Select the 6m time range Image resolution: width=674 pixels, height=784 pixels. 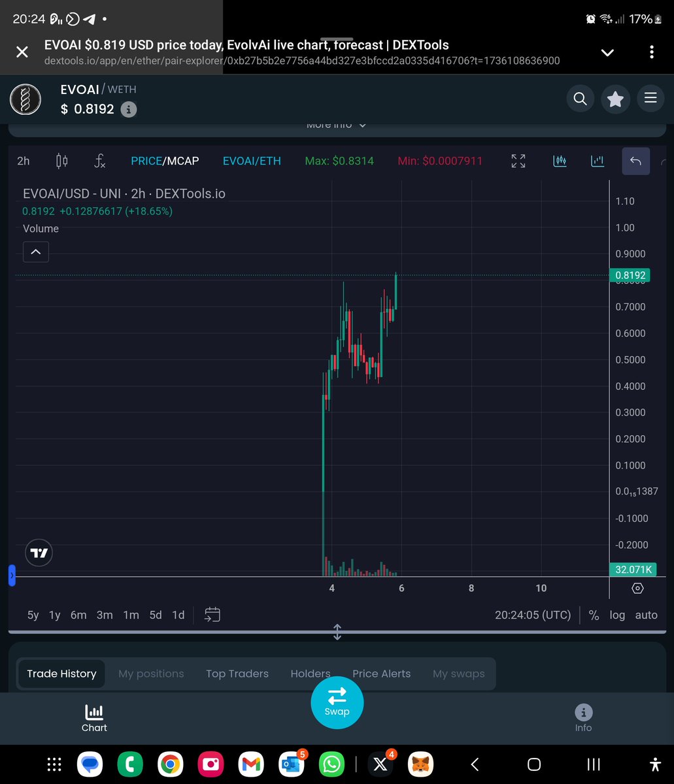(x=78, y=615)
